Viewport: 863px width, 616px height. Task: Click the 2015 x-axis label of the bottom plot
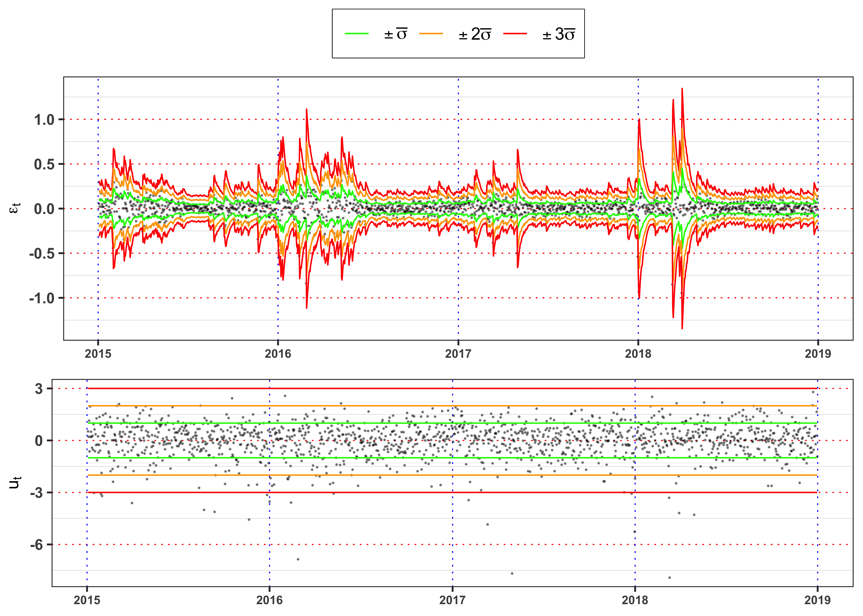pyautogui.click(x=87, y=600)
